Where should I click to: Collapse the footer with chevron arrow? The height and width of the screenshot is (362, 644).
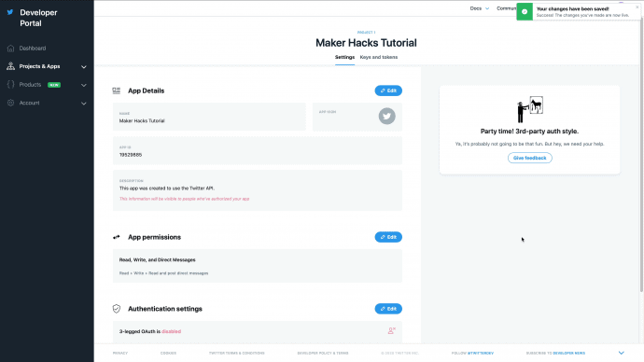click(x=622, y=353)
